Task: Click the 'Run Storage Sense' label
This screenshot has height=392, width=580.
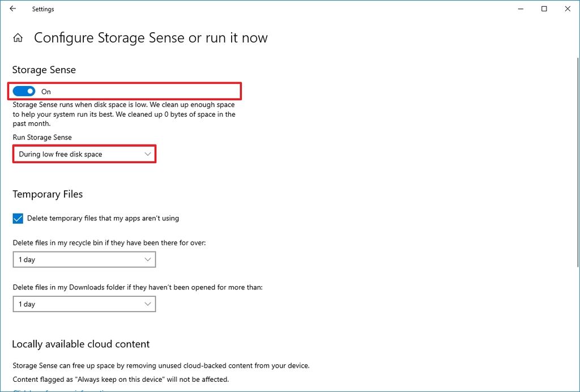Action: click(x=42, y=137)
